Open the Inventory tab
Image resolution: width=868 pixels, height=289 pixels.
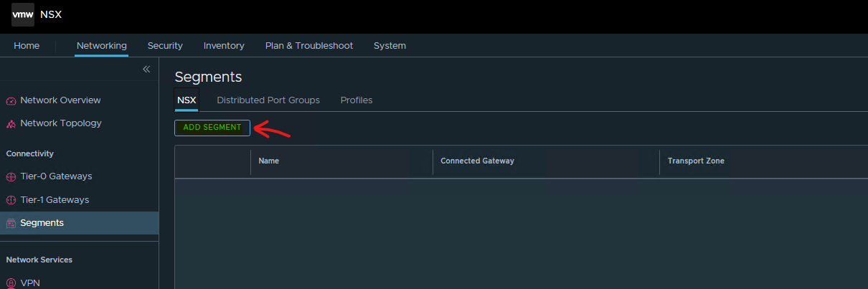(224, 46)
